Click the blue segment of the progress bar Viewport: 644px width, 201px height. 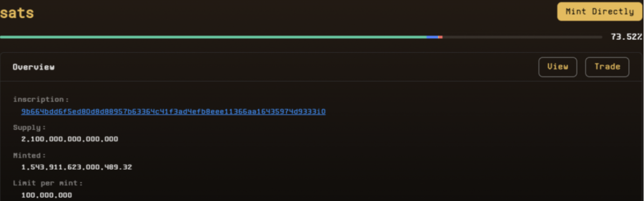click(x=432, y=37)
